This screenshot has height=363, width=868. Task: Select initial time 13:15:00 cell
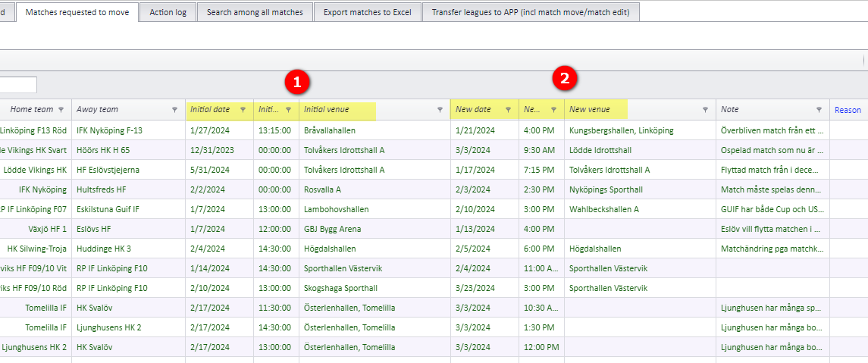click(276, 130)
